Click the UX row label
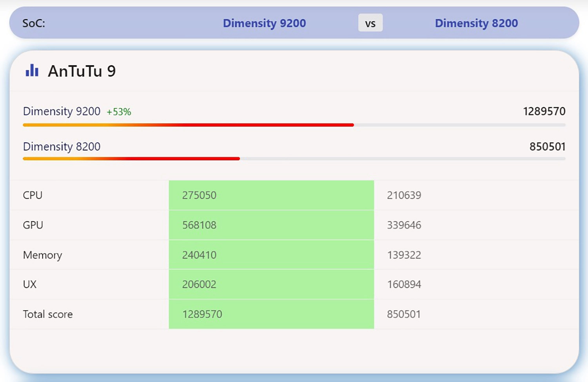This screenshot has height=382, width=588. pos(30,284)
